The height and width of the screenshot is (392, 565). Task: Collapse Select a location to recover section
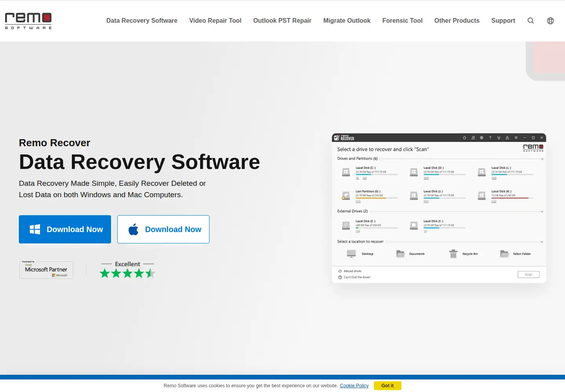pyautogui.click(x=542, y=242)
